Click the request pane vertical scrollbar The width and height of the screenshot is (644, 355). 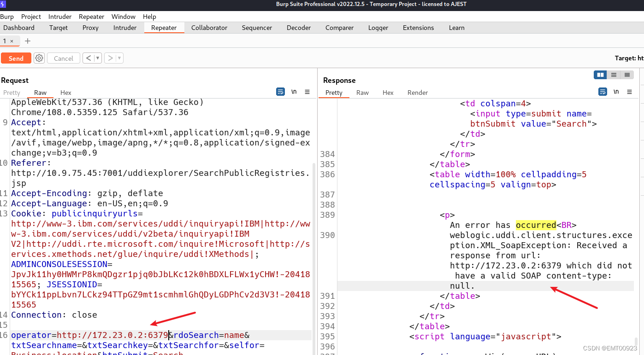pyautogui.click(x=314, y=258)
